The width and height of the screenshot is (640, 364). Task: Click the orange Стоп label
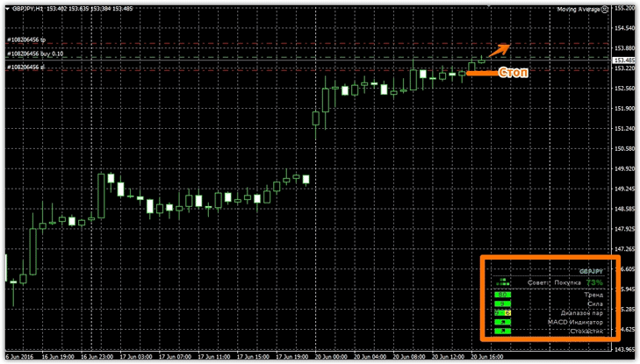(x=513, y=73)
